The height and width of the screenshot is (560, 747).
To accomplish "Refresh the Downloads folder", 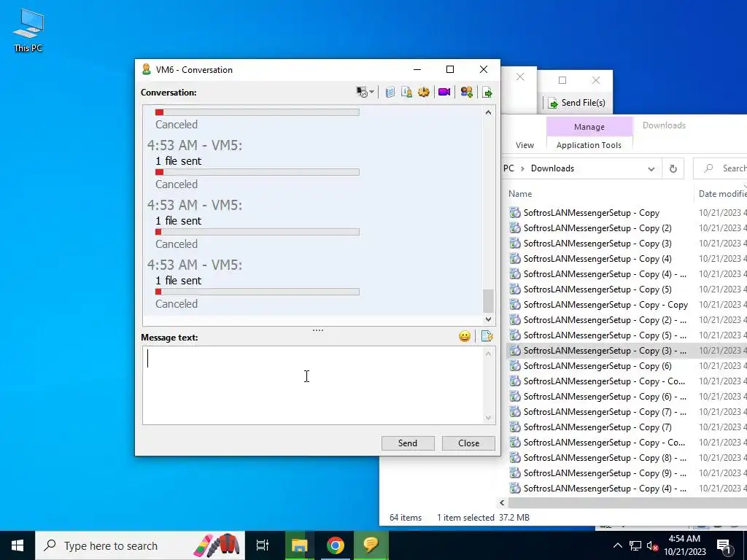I will coord(673,168).
